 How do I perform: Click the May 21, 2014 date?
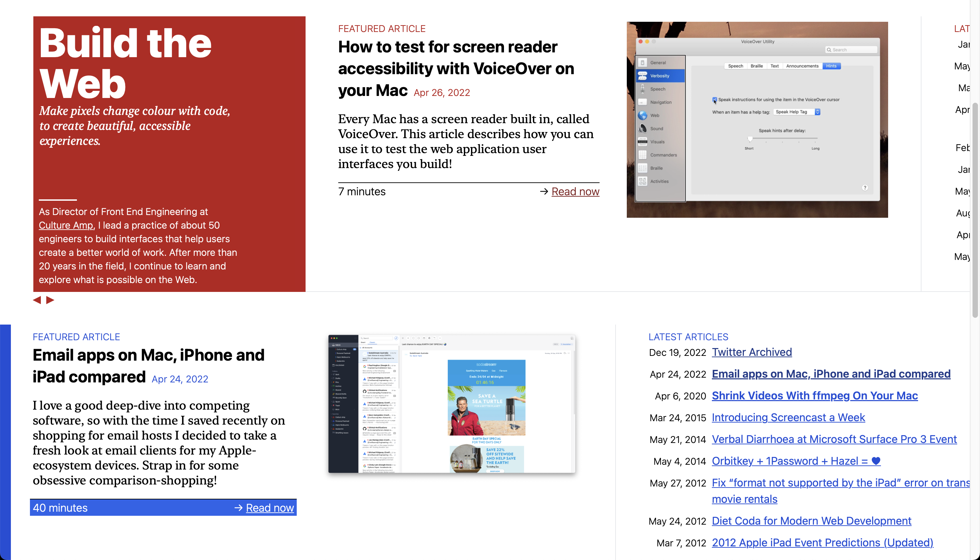tap(678, 440)
